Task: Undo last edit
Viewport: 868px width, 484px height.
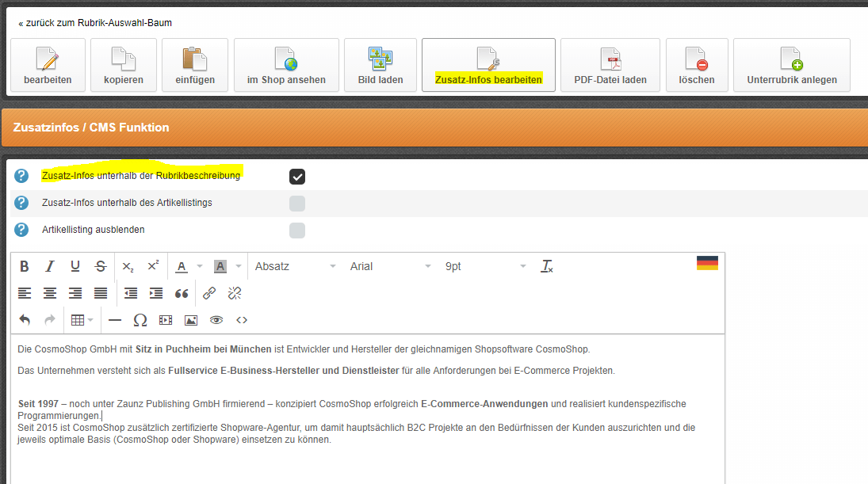Action: tap(25, 320)
